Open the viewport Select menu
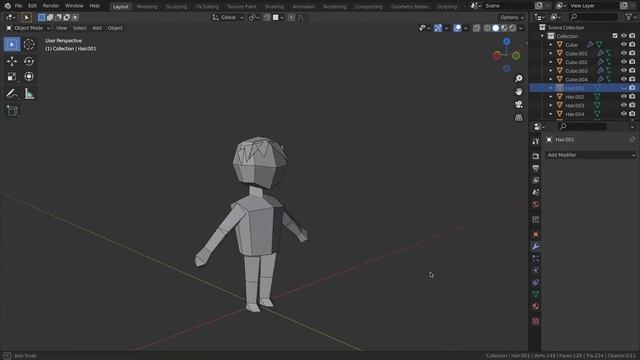This screenshot has height=360, width=640. coord(80,28)
